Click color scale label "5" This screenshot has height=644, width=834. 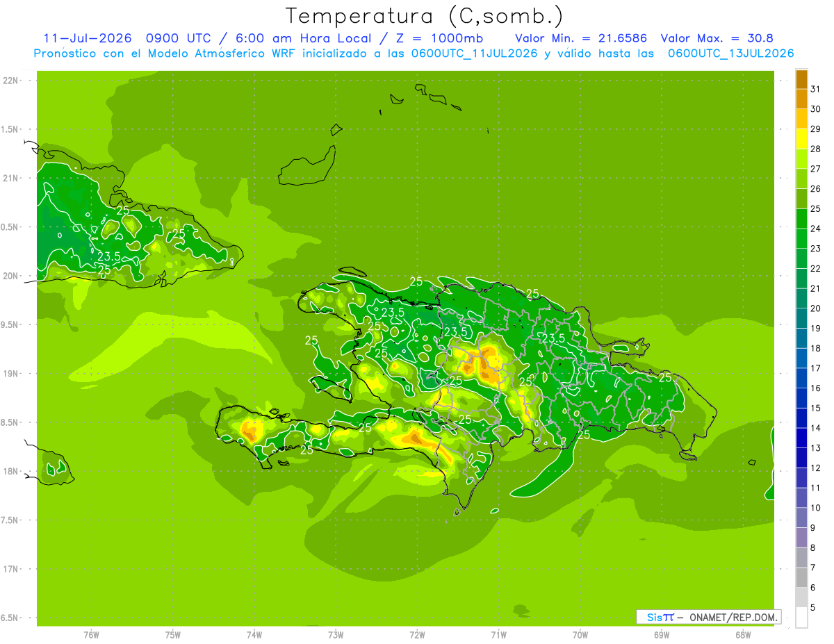pos(813,608)
